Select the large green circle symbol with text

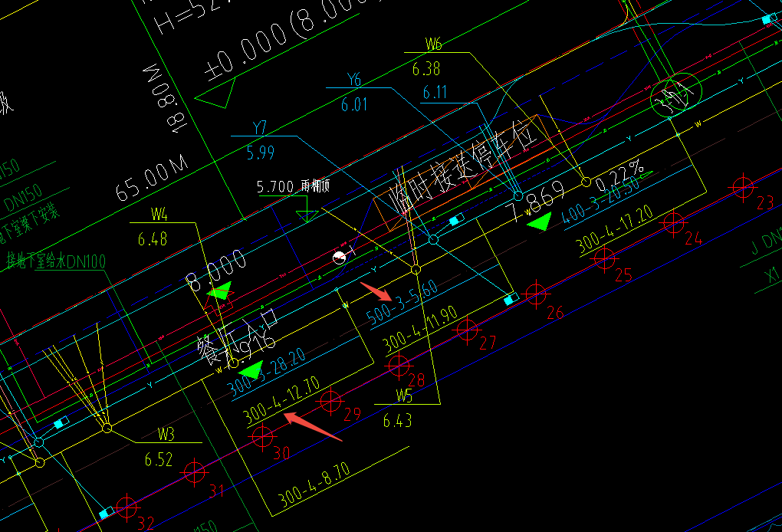(676, 95)
